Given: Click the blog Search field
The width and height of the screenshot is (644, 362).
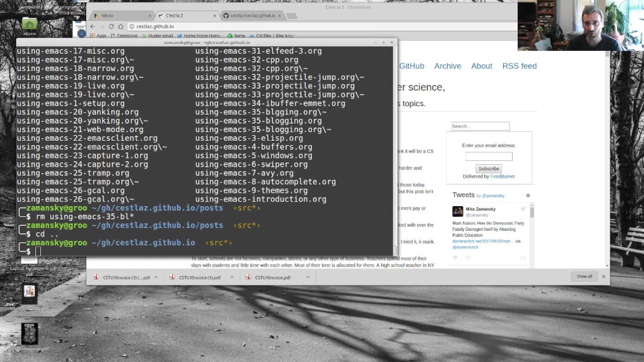Looking at the screenshot, I should (480, 126).
